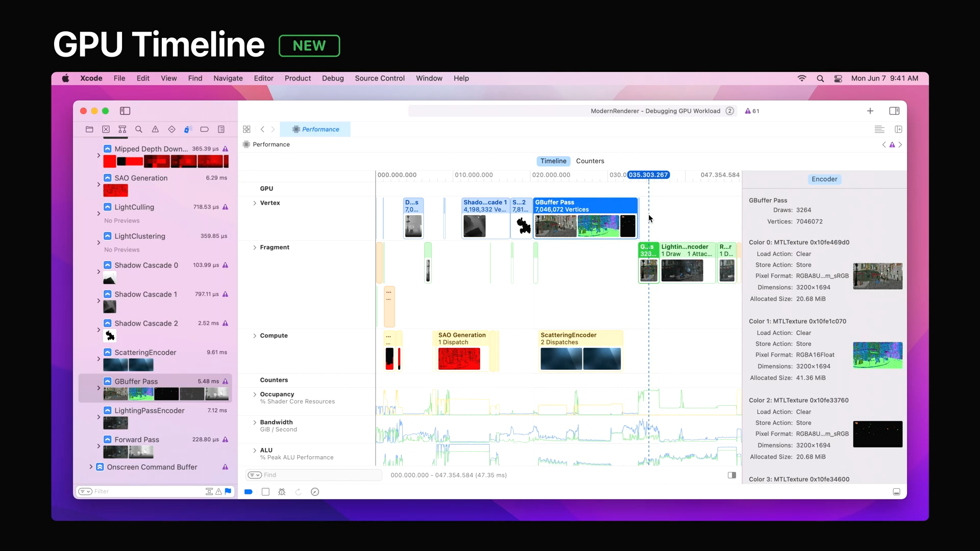This screenshot has height=551, width=980.
Task: Click the Encoder button in sidebar
Action: pyautogui.click(x=824, y=179)
